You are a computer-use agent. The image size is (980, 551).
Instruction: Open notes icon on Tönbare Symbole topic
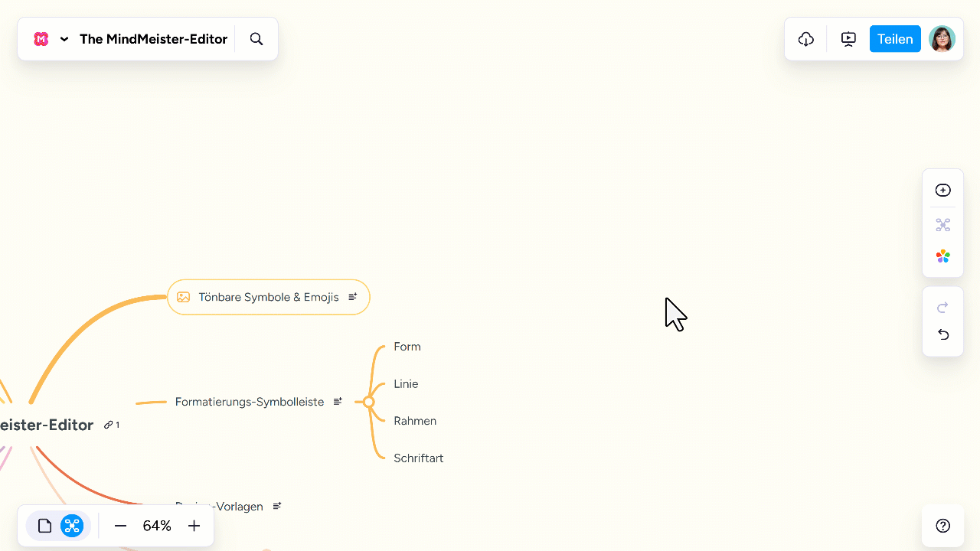coord(353,297)
